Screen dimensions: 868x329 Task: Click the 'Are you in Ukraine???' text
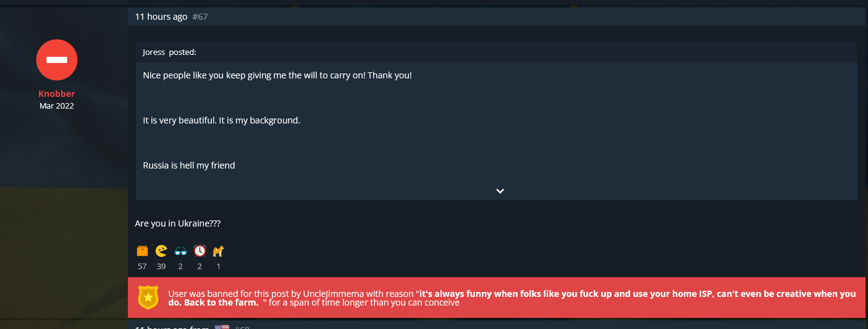click(178, 223)
